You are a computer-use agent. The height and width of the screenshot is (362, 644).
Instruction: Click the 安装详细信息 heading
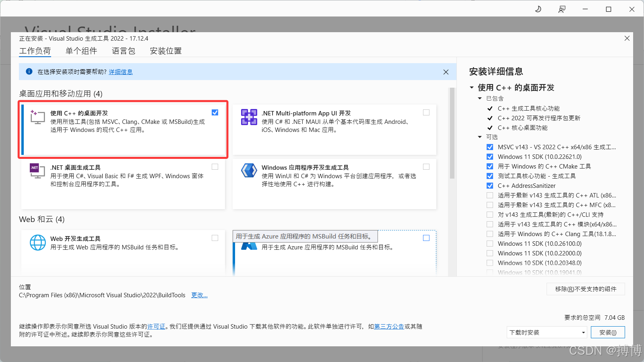click(496, 72)
